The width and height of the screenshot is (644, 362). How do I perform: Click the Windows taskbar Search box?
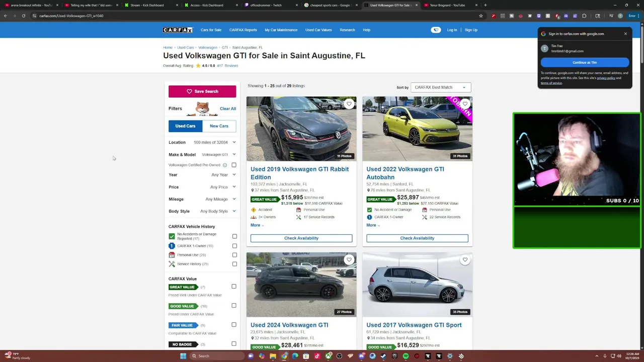click(216, 356)
